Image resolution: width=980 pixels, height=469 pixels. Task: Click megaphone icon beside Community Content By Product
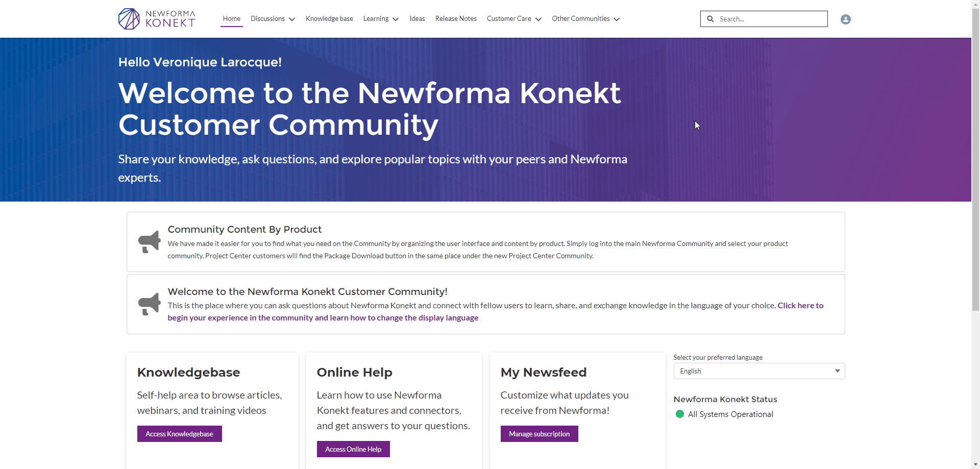pyautogui.click(x=149, y=242)
